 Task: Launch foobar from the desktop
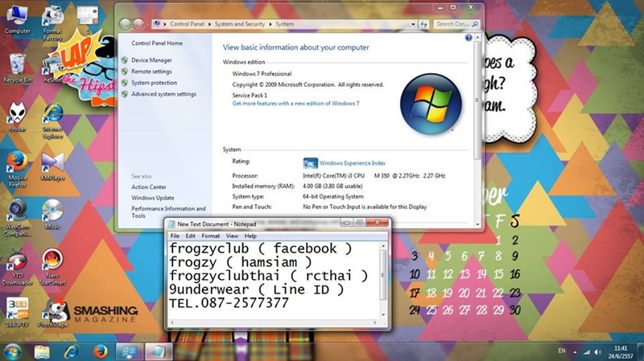pos(17,117)
